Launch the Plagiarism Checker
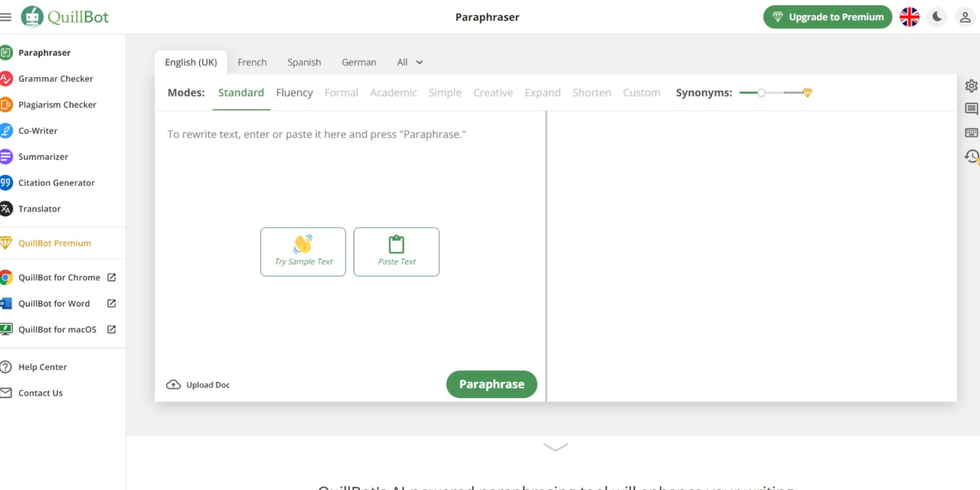This screenshot has width=980, height=490. coord(57,105)
